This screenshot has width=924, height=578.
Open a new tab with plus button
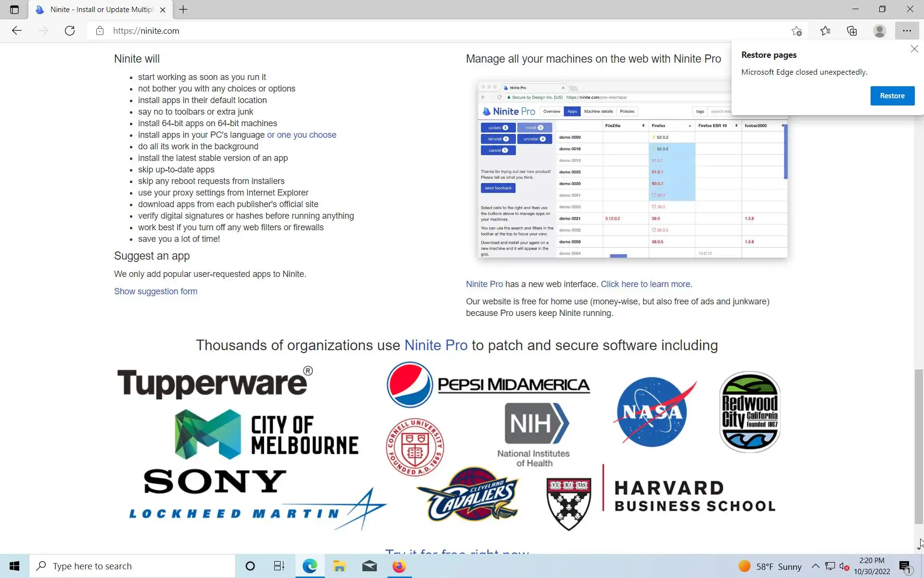[x=183, y=10]
